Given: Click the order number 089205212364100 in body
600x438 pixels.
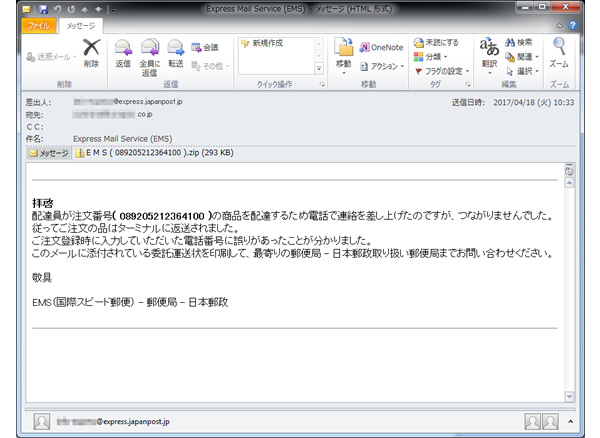Looking at the screenshot, I should tap(162, 216).
